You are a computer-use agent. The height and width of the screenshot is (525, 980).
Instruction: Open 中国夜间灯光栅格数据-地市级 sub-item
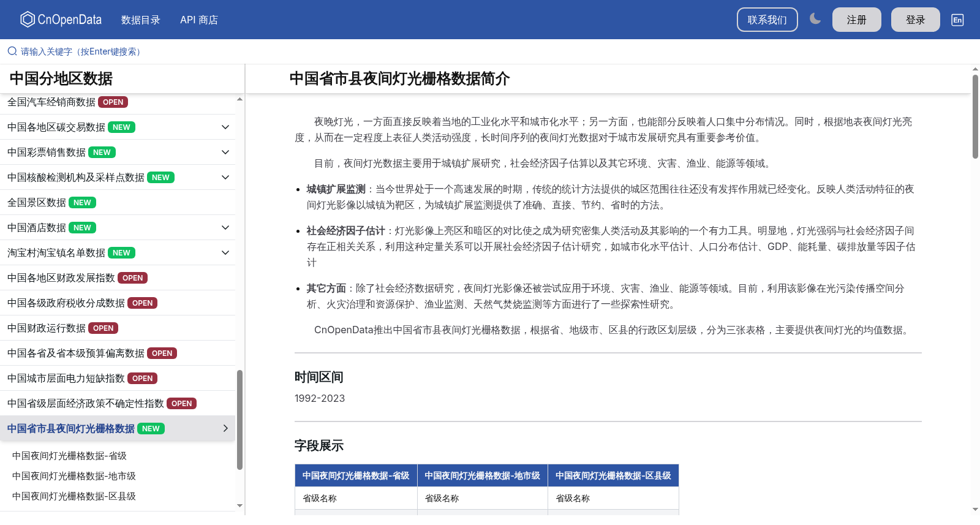[x=74, y=476]
